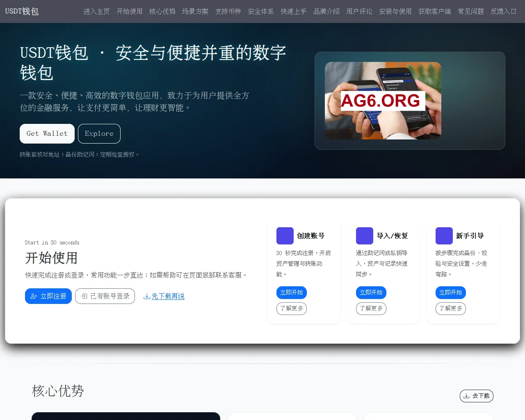Click the 'Start in 30 seconds' label

pyautogui.click(x=52, y=242)
